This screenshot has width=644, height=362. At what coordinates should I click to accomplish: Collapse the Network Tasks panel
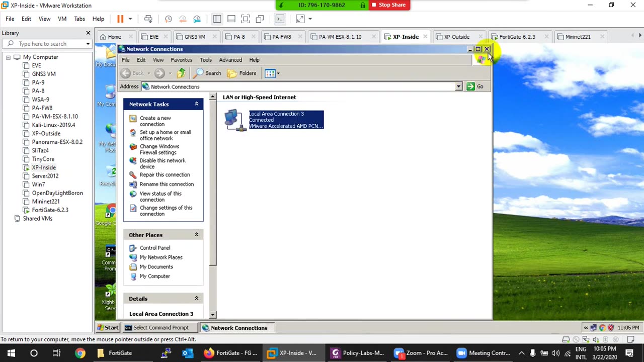coord(197,104)
